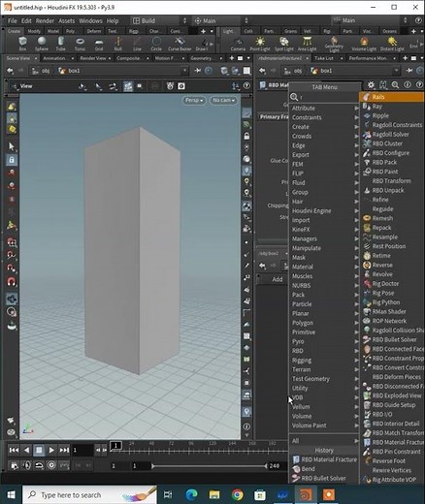This screenshot has width=425, height=504.
Task: Expand the Constraints submenu in TAB menu
Action: coord(324,117)
